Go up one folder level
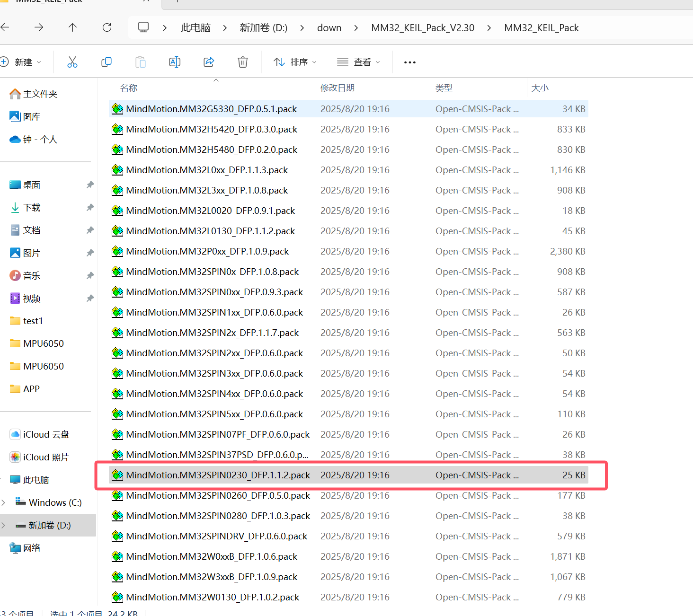 [x=72, y=27]
